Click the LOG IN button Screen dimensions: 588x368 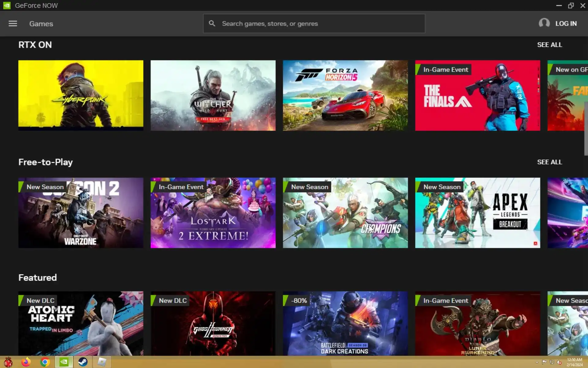coord(566,24)
